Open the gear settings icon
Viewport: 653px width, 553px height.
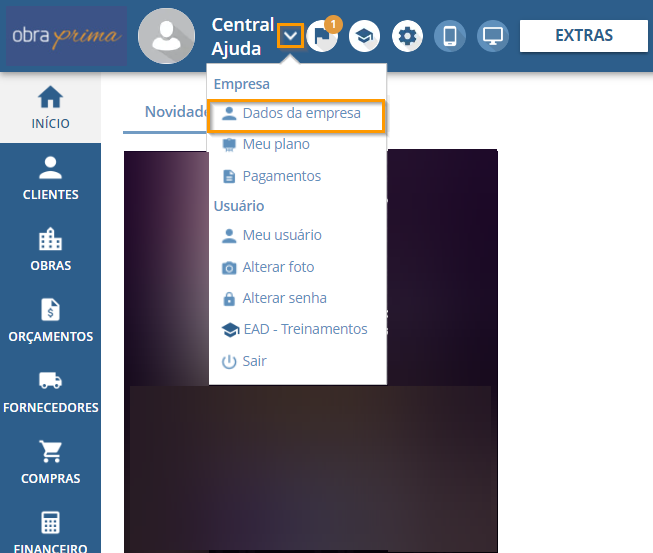click(407, 36)
